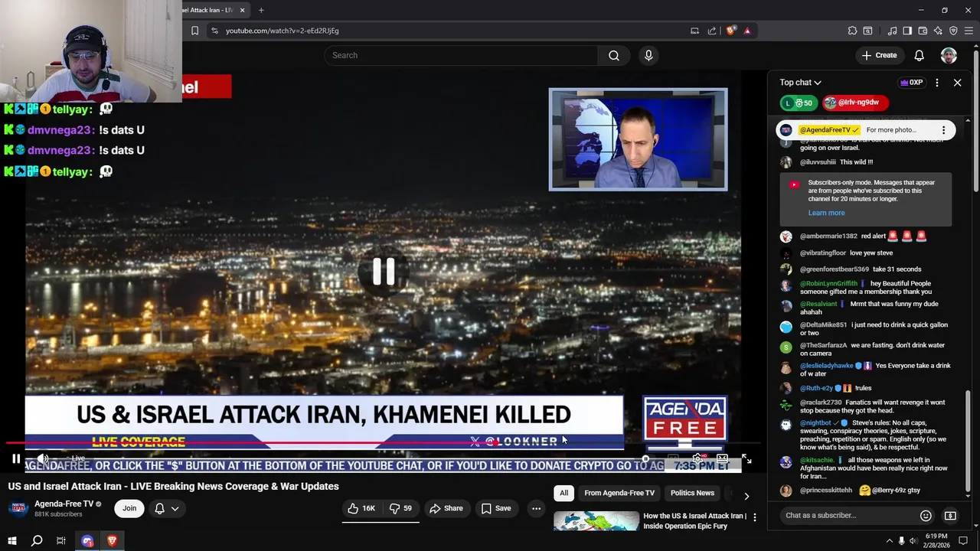Screen dimensions: 980x551
Task: Open the site settings icon in address bar
Action: (215, 31)
